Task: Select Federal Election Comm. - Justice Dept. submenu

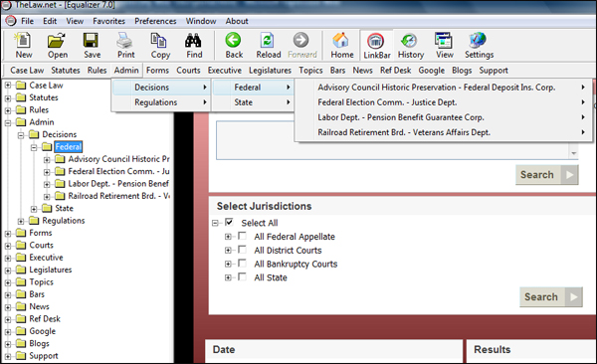Action: [x=444, y=102]
